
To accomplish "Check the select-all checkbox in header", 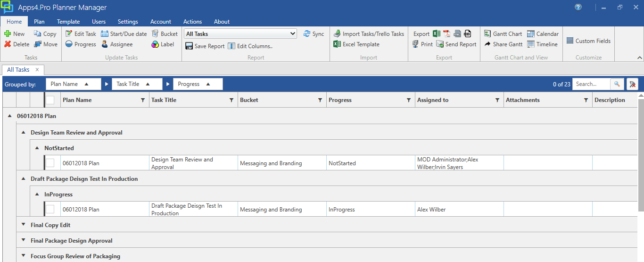I will click(x=50, y=100).
